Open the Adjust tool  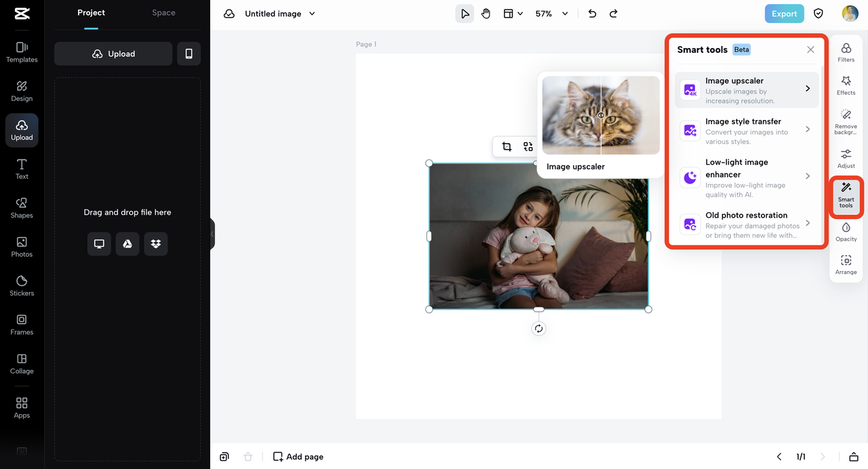click(x=846, y=159)
